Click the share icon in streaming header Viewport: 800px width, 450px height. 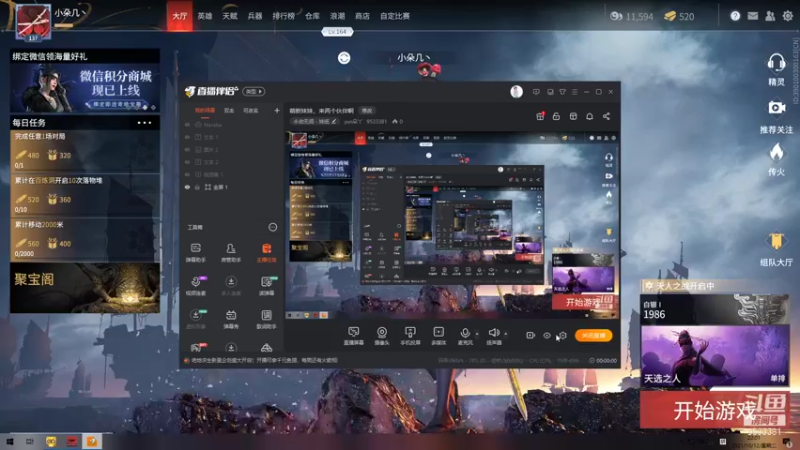pyautogui.click(x=606, y=116)
